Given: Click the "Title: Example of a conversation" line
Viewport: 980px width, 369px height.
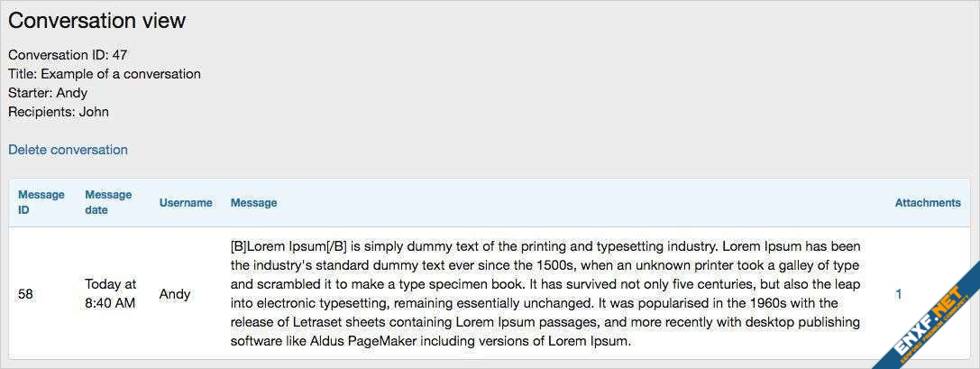Looking at the screenshot, I should coord(105,74).
